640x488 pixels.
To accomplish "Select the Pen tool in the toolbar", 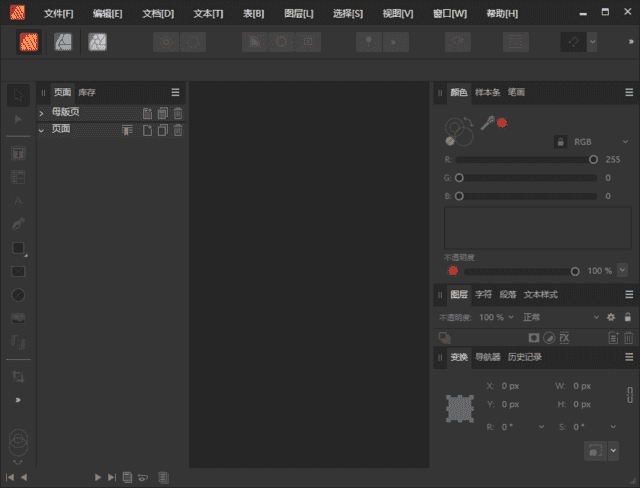I will 18,223.
